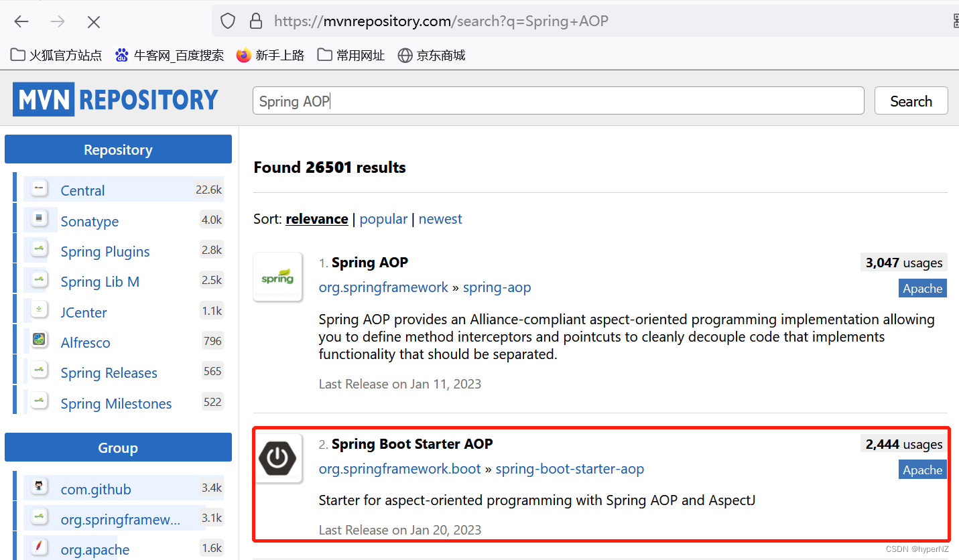Open the 火狐官方站点 bookmark folder
Screen dimensions: 959x560
57,55
